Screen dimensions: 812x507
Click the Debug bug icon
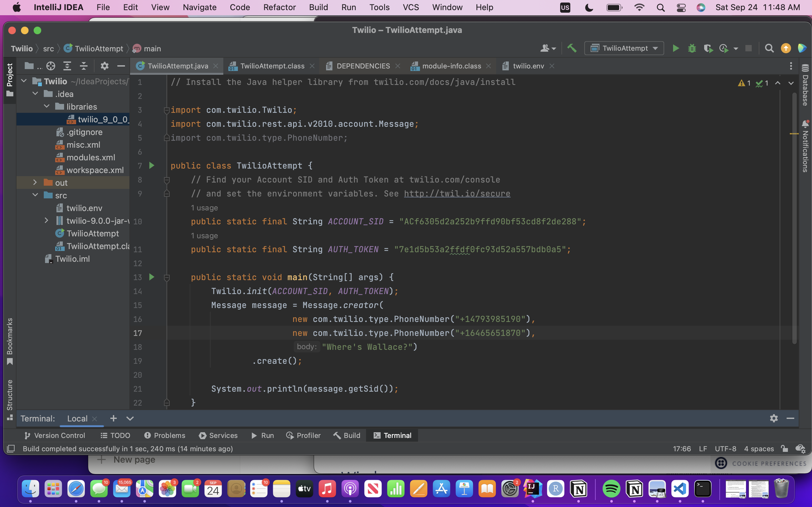[691, 48]
